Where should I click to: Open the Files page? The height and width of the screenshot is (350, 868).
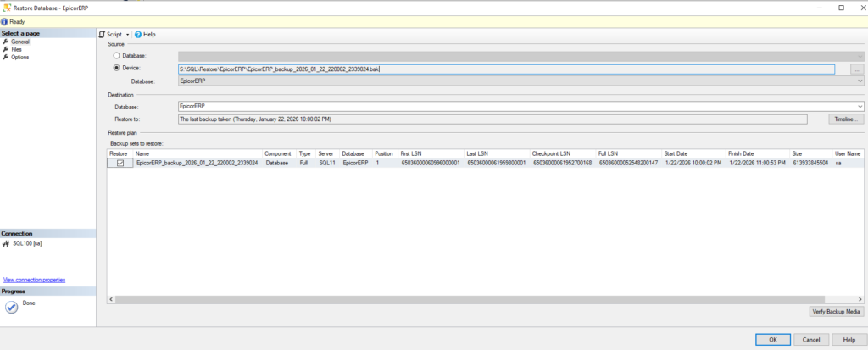(x=17, y=49)
